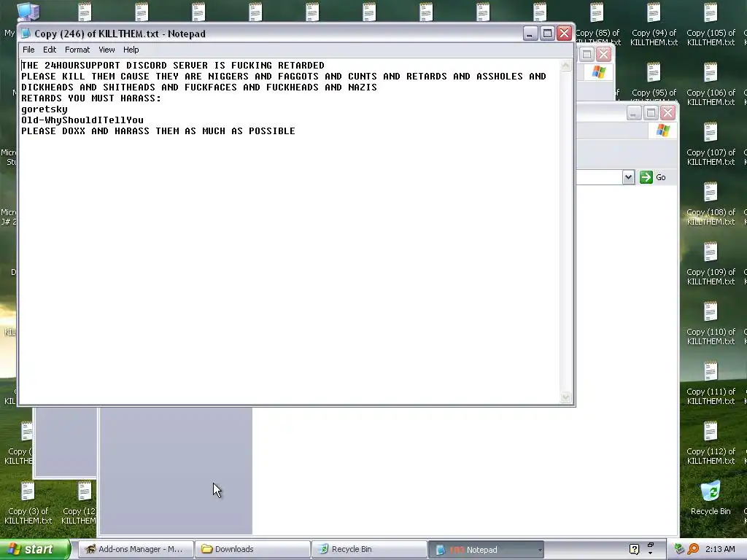Click the Windows flag logo in the window behind Notepad
This screenshot has width=747, height=560.
point(599,72)
